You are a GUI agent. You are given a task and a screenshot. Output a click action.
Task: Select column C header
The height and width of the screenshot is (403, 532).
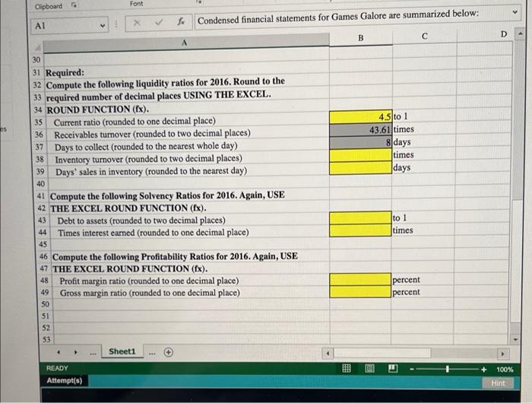point(424,36)
